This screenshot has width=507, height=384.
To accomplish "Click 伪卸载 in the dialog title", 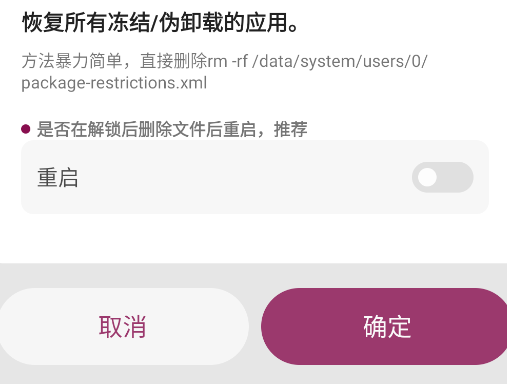I will pos(191,23).
